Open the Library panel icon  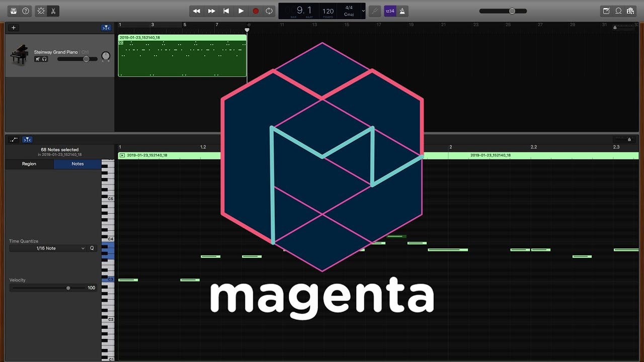14,11
